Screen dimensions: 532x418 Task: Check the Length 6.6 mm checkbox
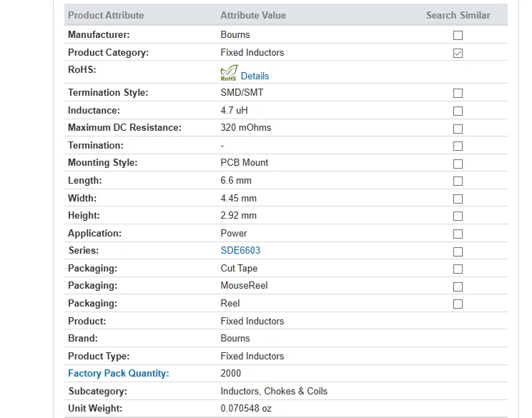(458, 181)
